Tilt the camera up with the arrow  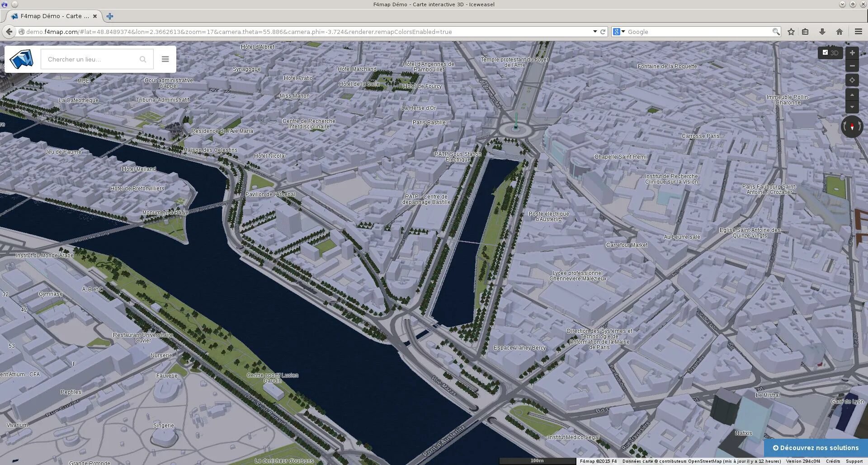pos(852,95)
